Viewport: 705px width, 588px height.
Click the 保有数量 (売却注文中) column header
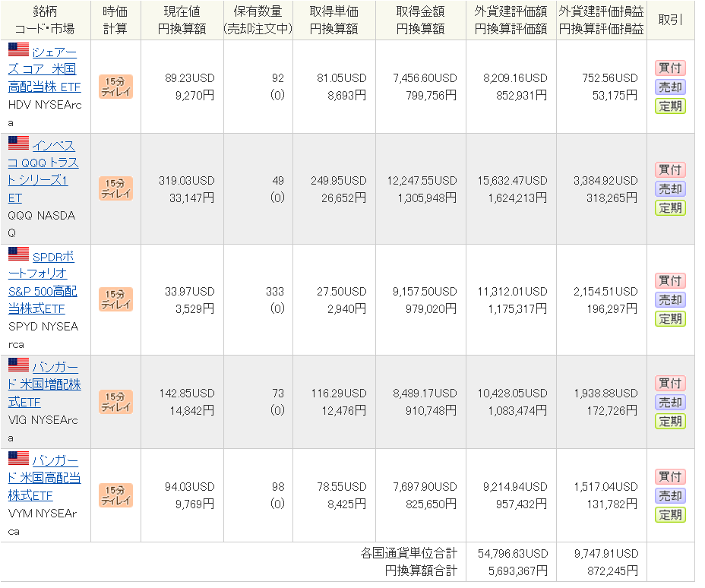coord(258,21)
